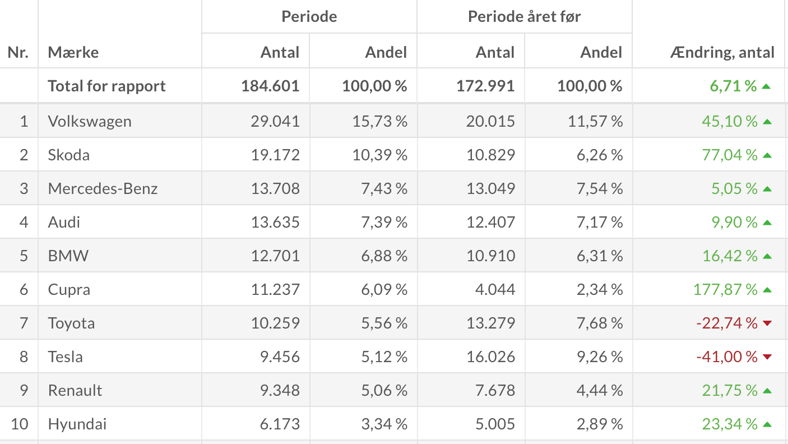Click the Tesla brand name
The image size is (788, 444).
point(65,356)
